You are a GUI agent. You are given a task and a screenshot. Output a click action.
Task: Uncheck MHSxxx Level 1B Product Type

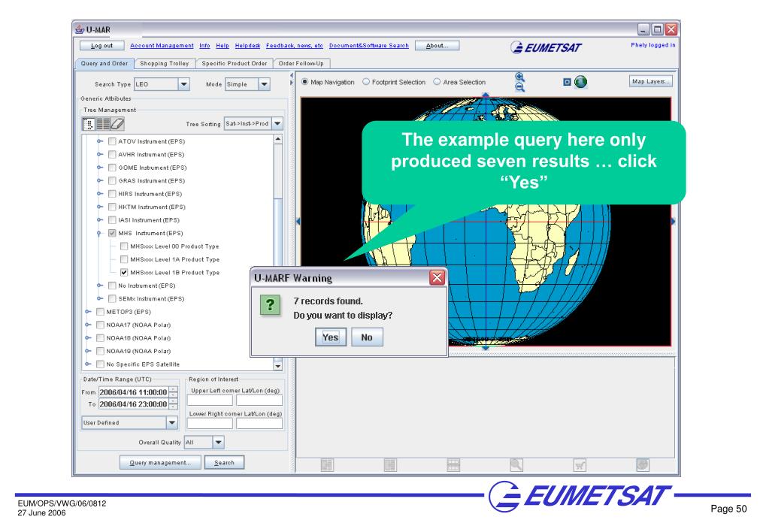pos(124,273)
